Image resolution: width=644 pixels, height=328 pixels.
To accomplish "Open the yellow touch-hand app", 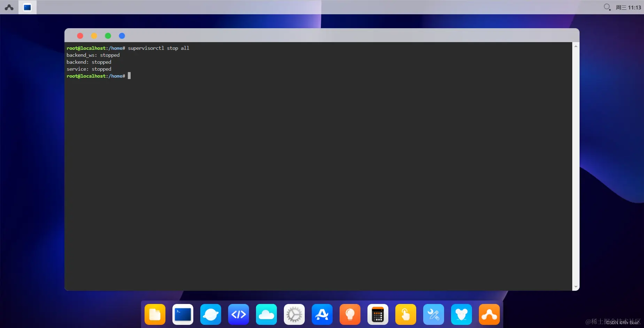I will tap(406, 314).
